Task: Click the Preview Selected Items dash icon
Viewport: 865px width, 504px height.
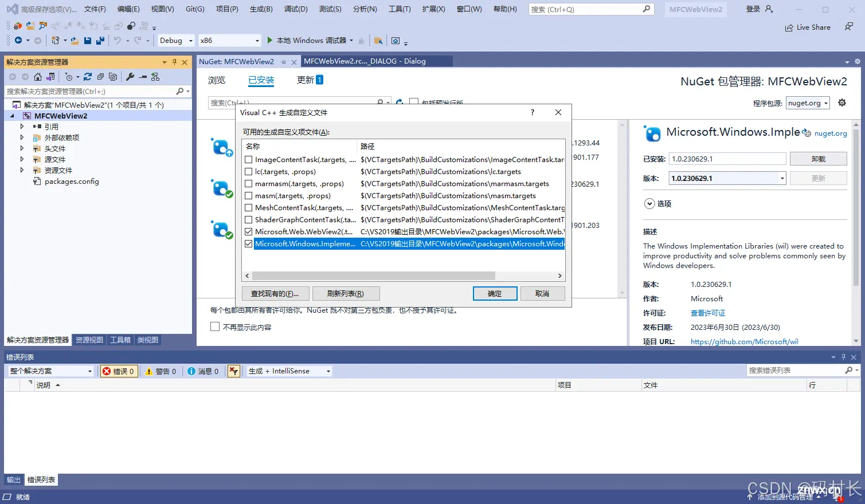Action: pos(143,77)
